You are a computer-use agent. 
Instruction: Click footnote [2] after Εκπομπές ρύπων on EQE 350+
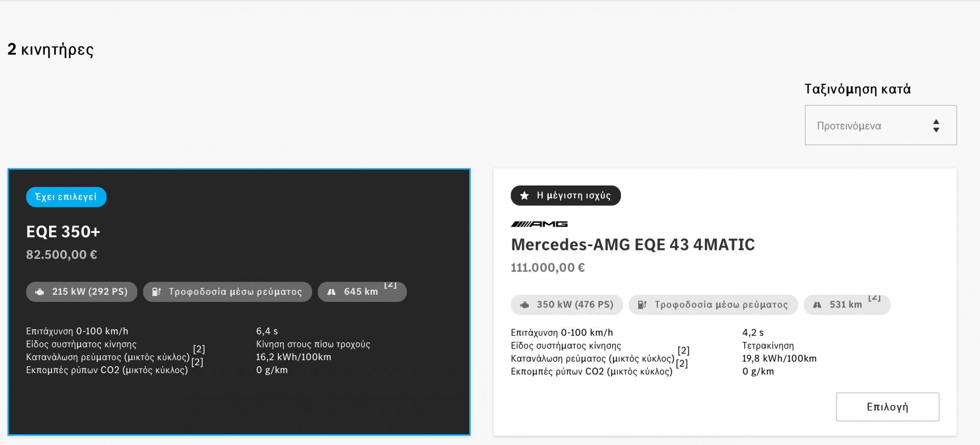[x=197, y=362]
